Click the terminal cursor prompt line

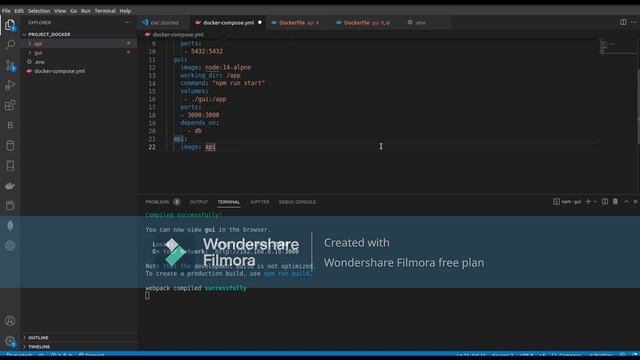coord(147,296)
